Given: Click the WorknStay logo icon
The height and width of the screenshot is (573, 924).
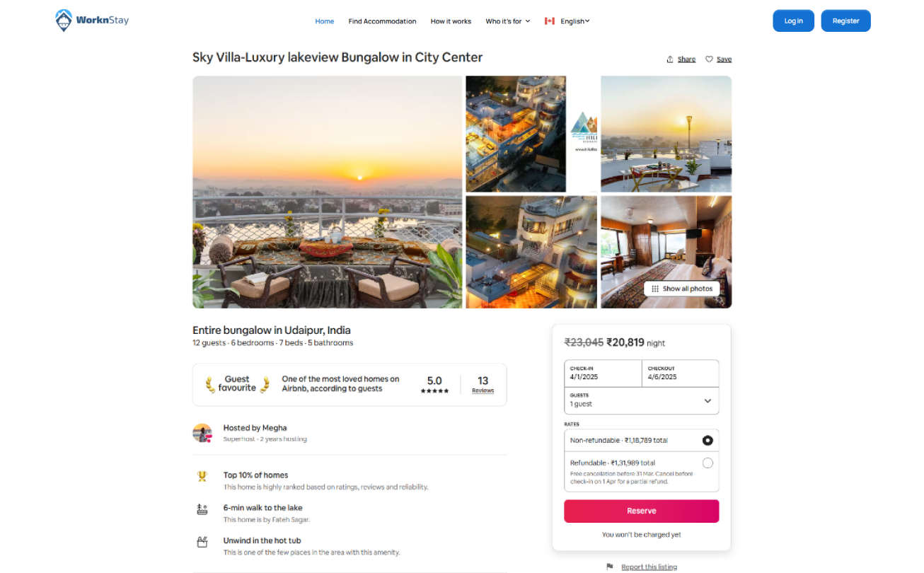Looking at the screenshot, I should pyautogui.click(x=64, y=21).
